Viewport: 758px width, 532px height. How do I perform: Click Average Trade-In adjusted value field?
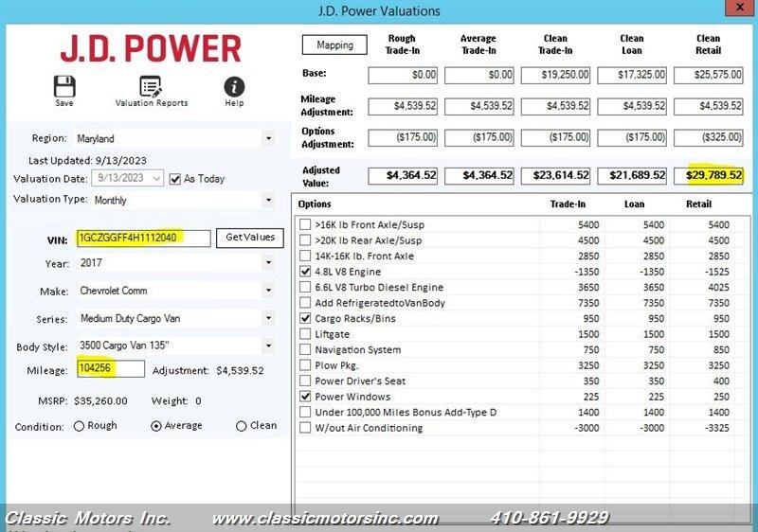[479, 176]
